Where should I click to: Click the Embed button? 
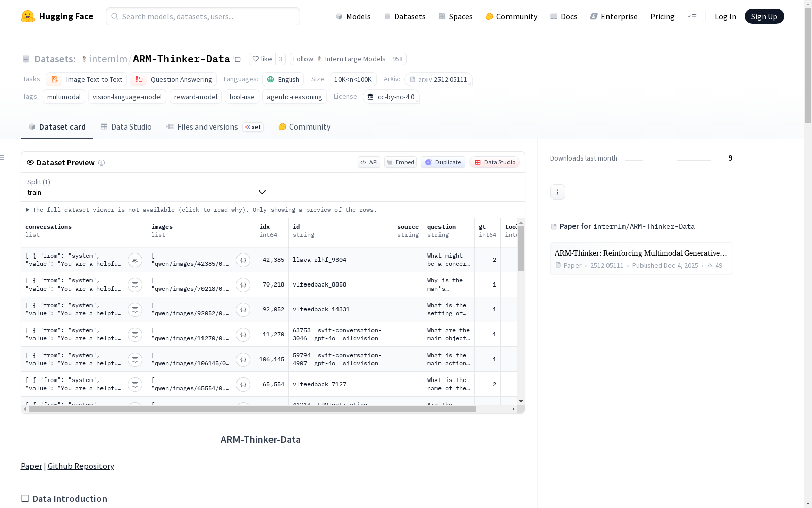400,162
